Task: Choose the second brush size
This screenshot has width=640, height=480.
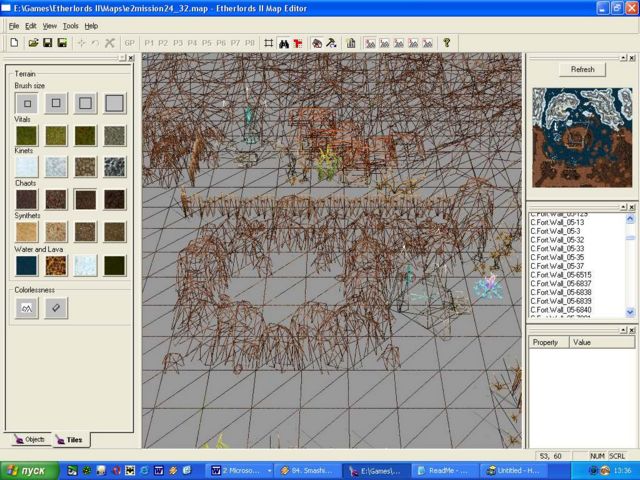Action: [56, 103]
